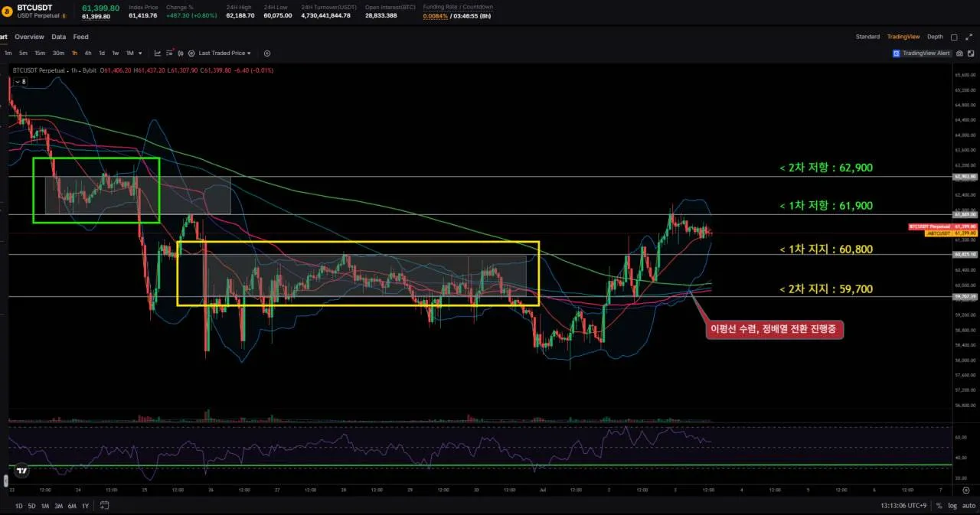The image size is (980, 515).
Task: Take a chart snapshot with camera icon
Action: [x=959, y=54]
